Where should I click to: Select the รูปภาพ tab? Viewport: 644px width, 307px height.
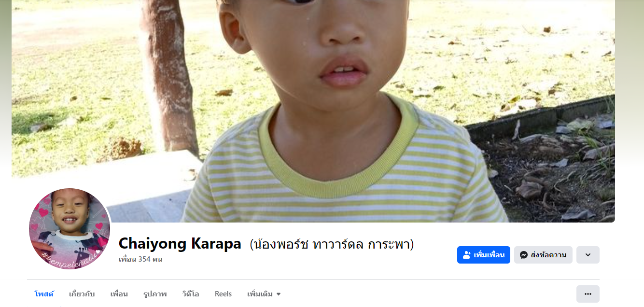[155, 294]
